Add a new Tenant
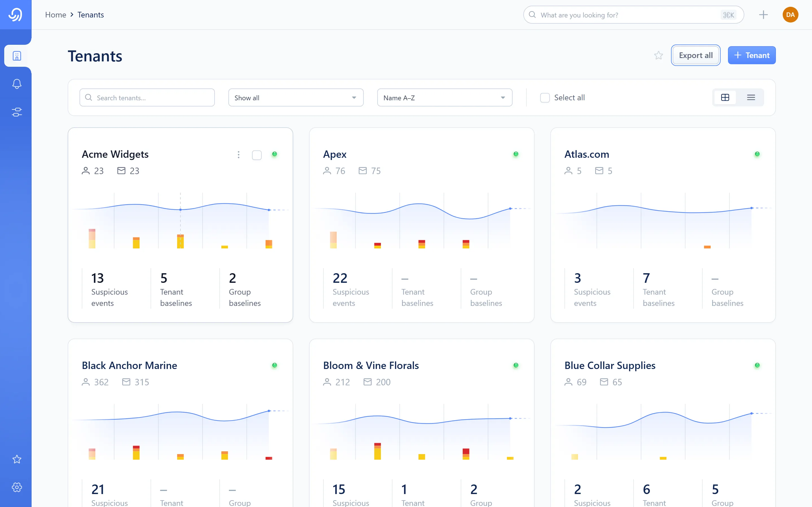812x507 pixels. (752, 55)
